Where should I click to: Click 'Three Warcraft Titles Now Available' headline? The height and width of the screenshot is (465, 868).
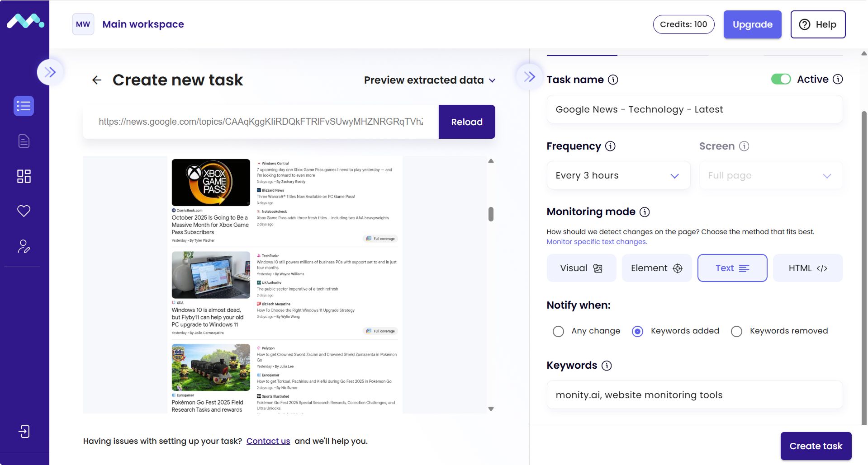[x=306, y=197]
